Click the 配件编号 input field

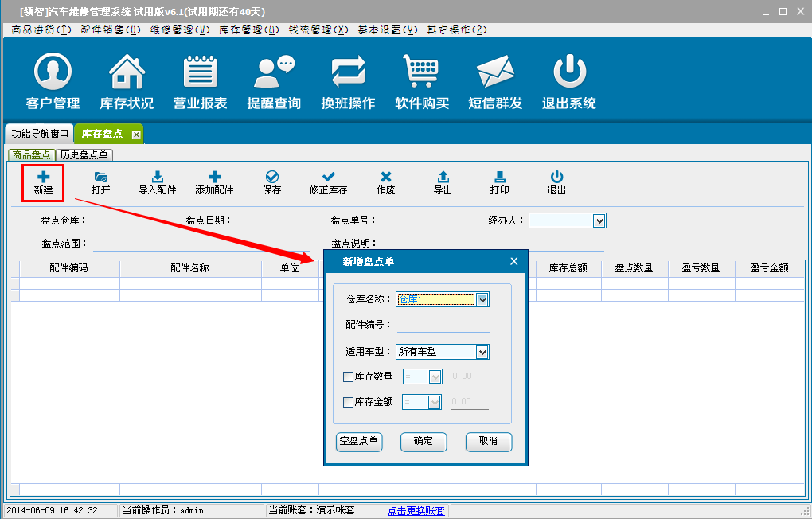[443, 325]
